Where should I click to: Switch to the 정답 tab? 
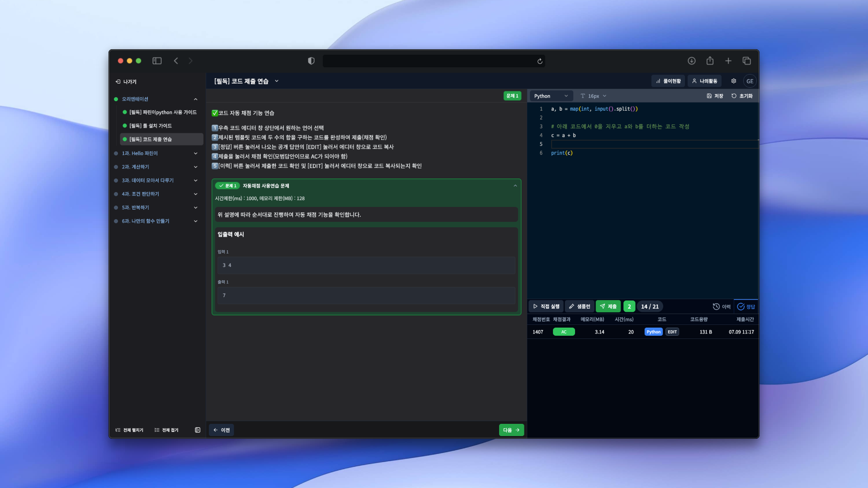746,306
